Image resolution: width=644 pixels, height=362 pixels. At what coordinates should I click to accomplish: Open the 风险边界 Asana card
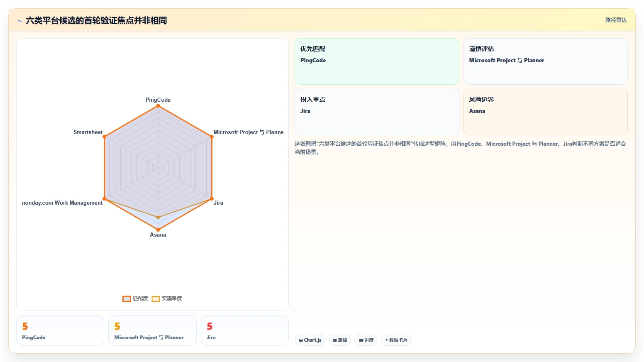point(545,112)
